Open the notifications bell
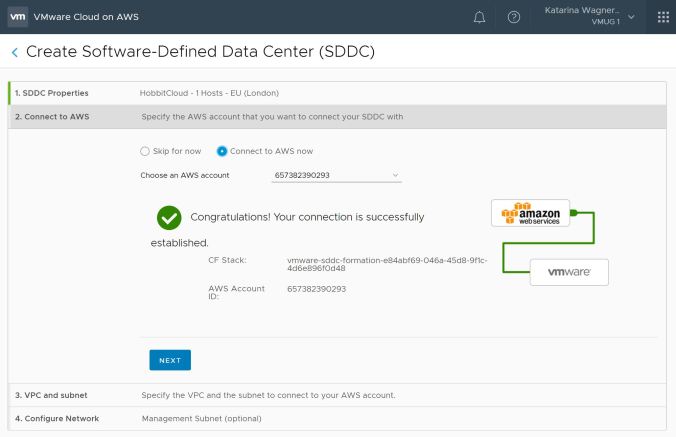This screenshot has height=437, width=676. (480, 17)
